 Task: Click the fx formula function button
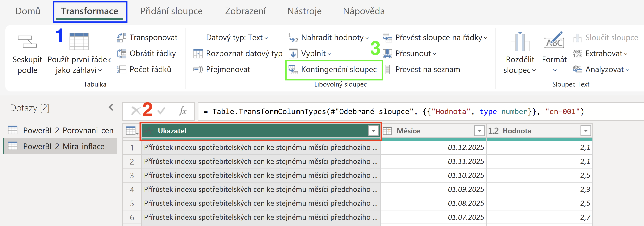coord(183,111)
